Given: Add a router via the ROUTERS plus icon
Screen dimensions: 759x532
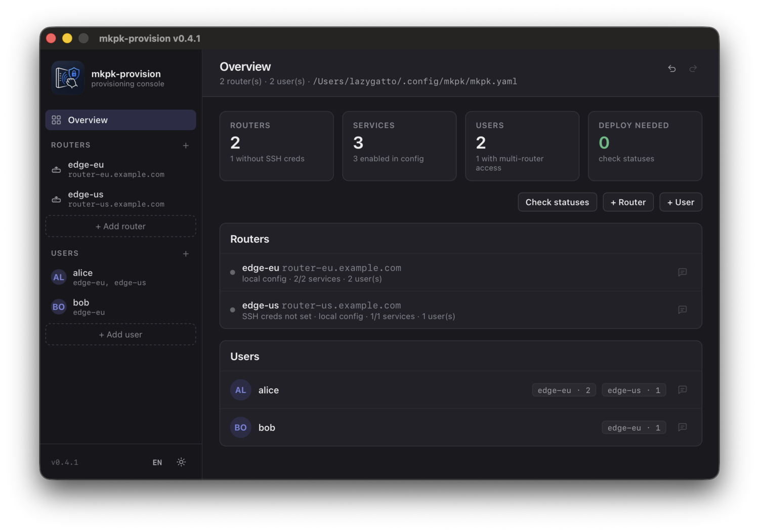Looking at the screenshot, I should (186, 146).
